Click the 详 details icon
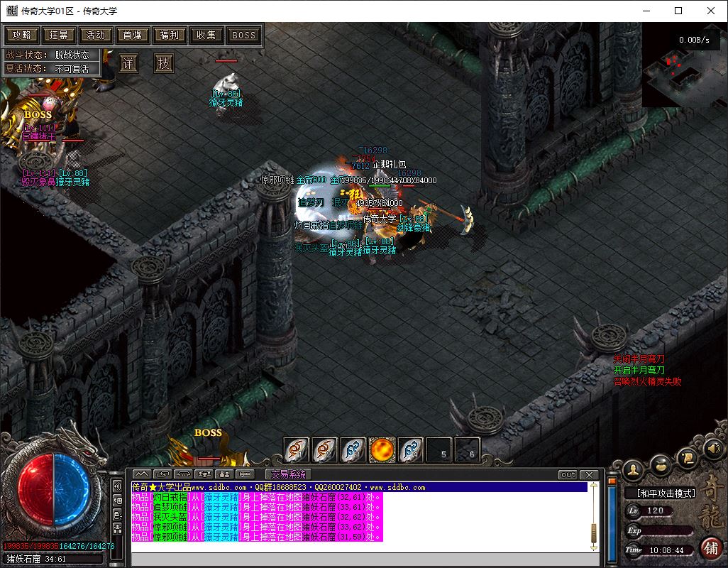This screenshot has height=568, width=728. pos(128,63)
